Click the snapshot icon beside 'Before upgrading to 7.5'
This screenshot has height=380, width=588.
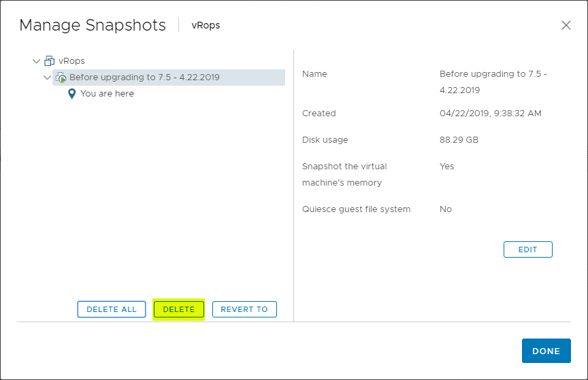61,77
